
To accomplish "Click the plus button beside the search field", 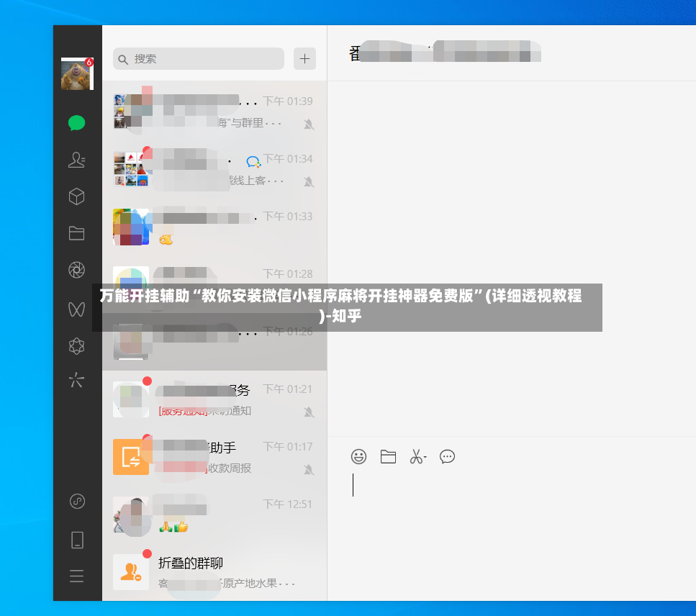I will (x=304, y=59).
